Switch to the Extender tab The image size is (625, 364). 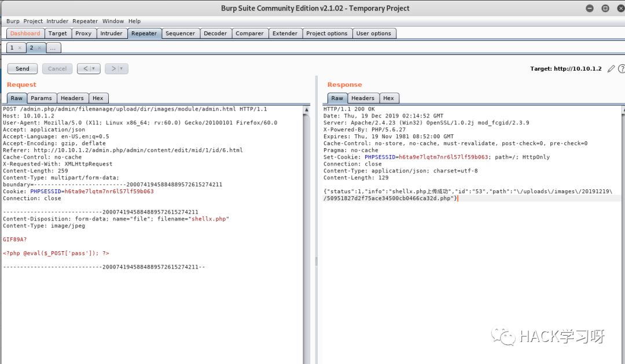285,34
